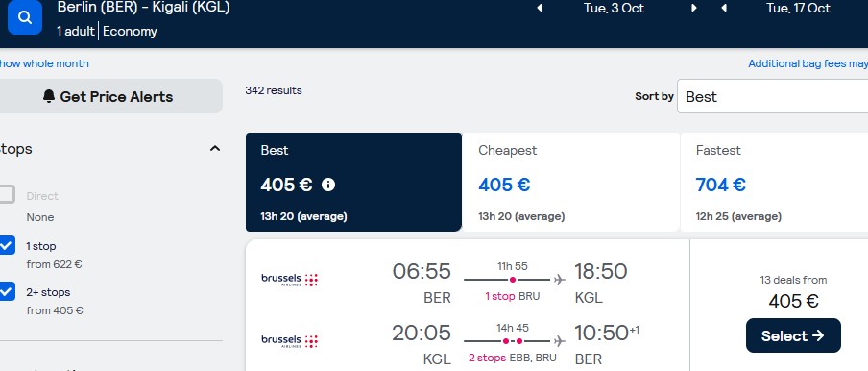Open the Sort by Best dropdown
The image size is (868, 371).
coord(772,96)
